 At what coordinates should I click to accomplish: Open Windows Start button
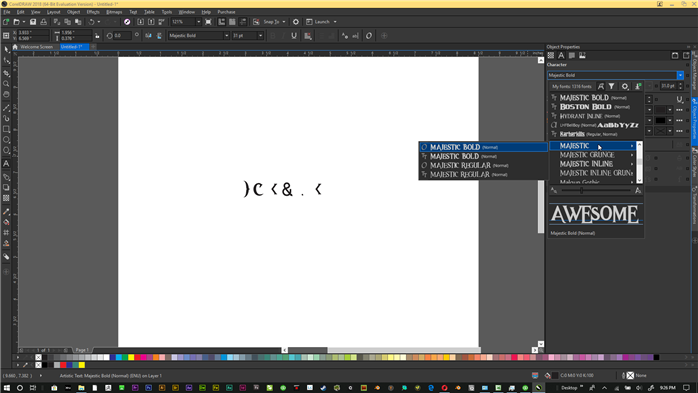tap(6, 388)
